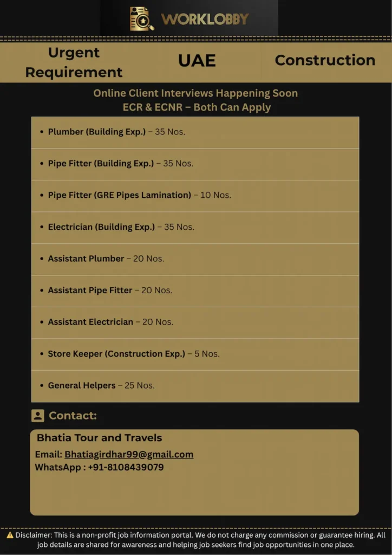Image resolution: width=392 pixels, height=555 pixels.
Task: Click the warning icon beside the disclaimer
Action: tap(10, 535)
